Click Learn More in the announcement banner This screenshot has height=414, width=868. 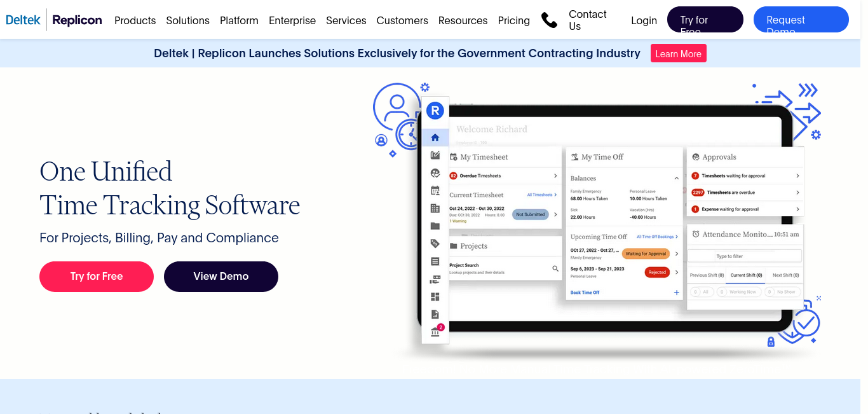(679, 53)
